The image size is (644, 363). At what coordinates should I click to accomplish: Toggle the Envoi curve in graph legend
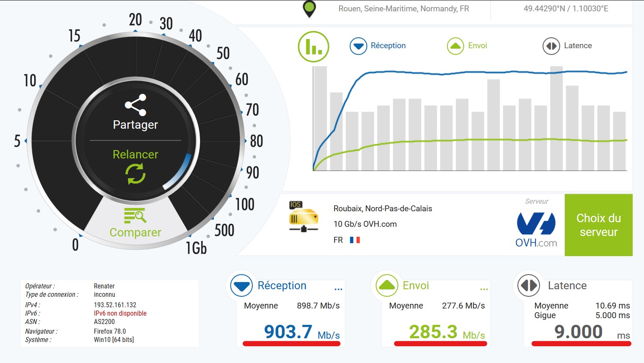(x=467, y=46)
